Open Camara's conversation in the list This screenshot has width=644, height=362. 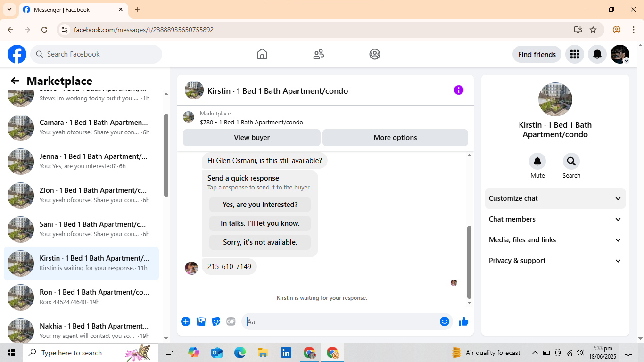(x=81, y=128)
